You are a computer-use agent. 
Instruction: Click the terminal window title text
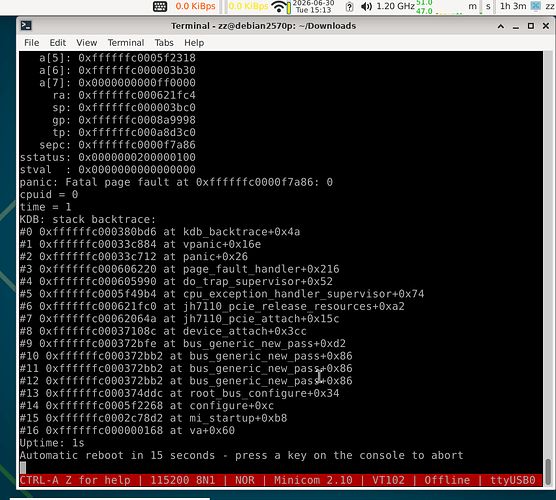263,26
